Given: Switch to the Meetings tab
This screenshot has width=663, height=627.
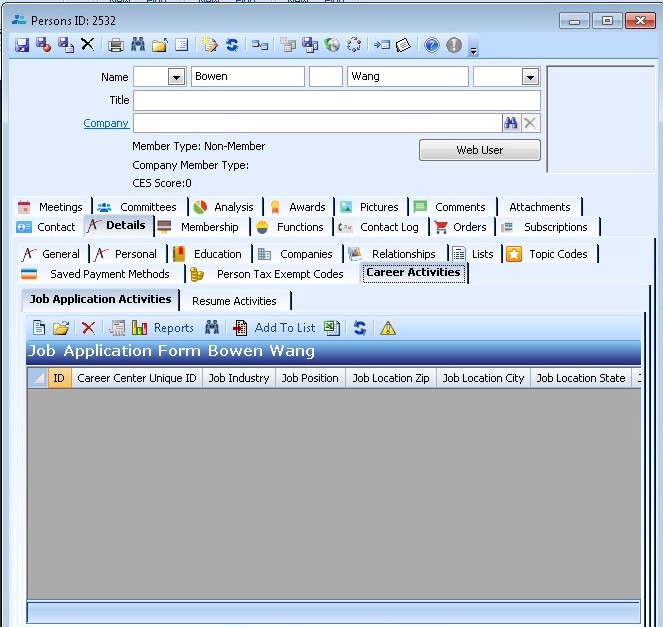Looking at the screenshot, I should 51,207.
